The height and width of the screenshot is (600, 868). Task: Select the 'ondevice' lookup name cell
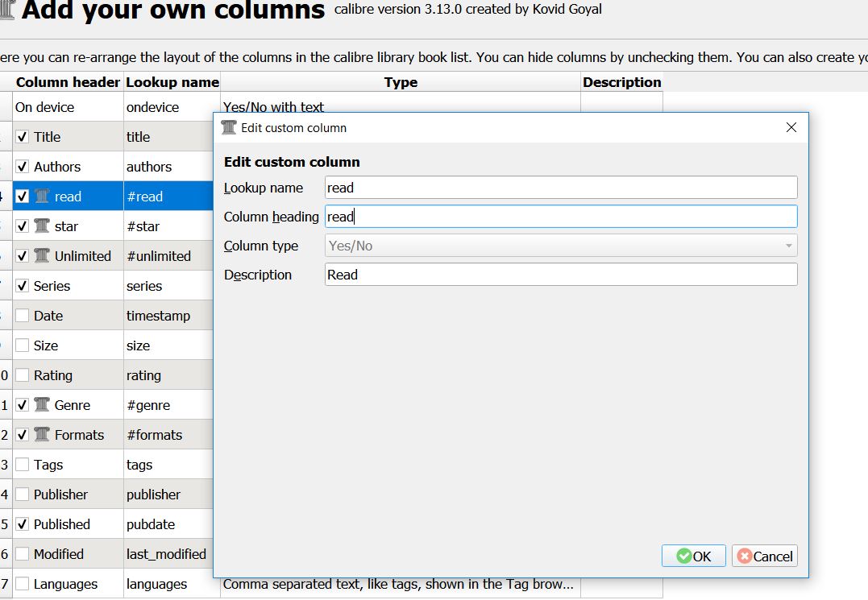[x=172, y=107]
